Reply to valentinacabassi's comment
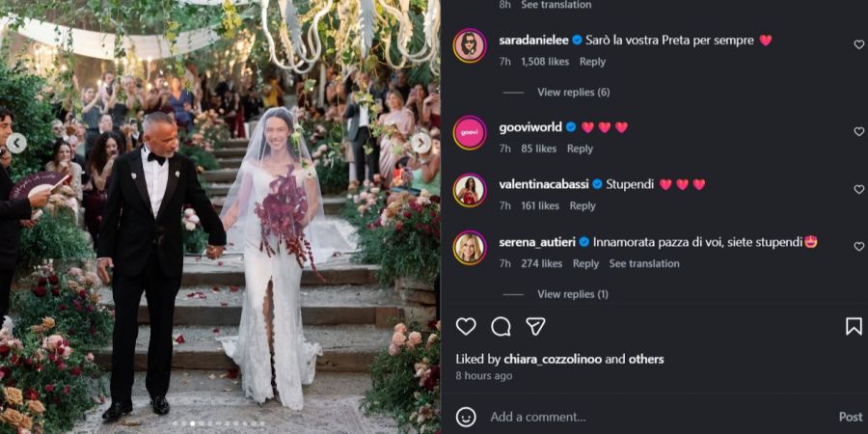868x434 pixels. [583, 206]
